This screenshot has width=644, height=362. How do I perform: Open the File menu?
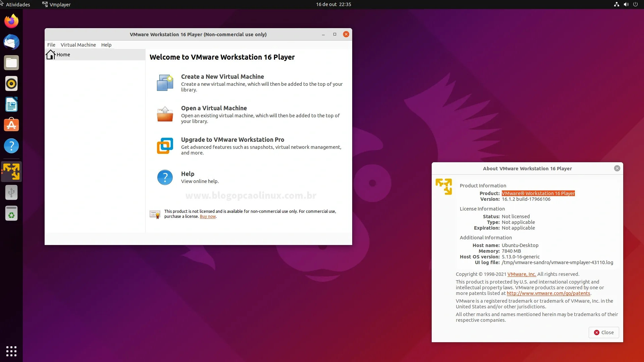[x=51, y=45]
